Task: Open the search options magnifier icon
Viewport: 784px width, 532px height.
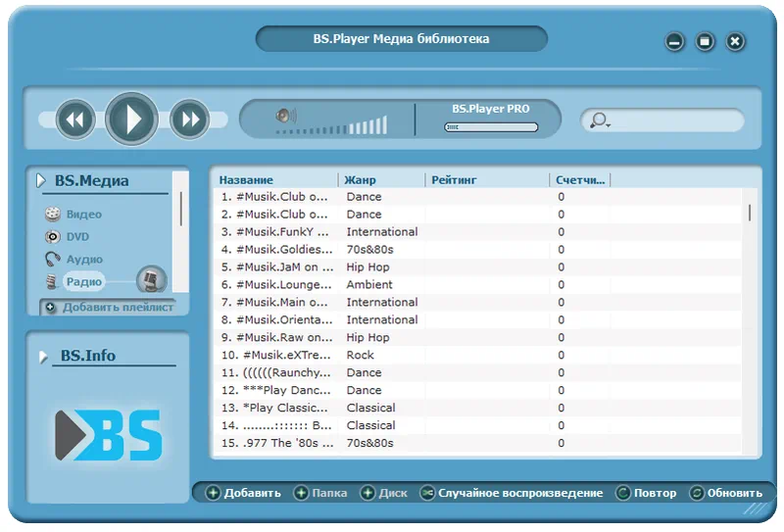Action: pos(599,120)
